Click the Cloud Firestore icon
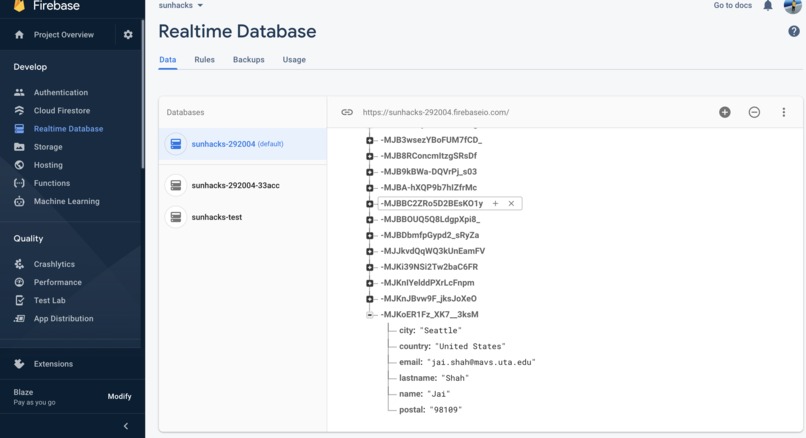 19,111
